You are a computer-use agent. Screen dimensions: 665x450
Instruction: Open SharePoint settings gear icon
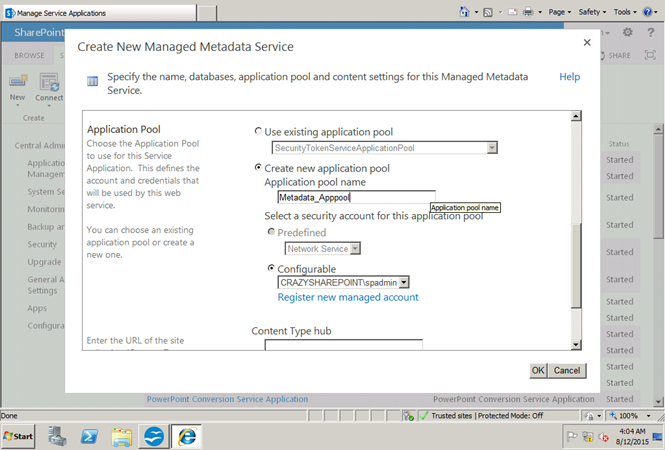628,32
